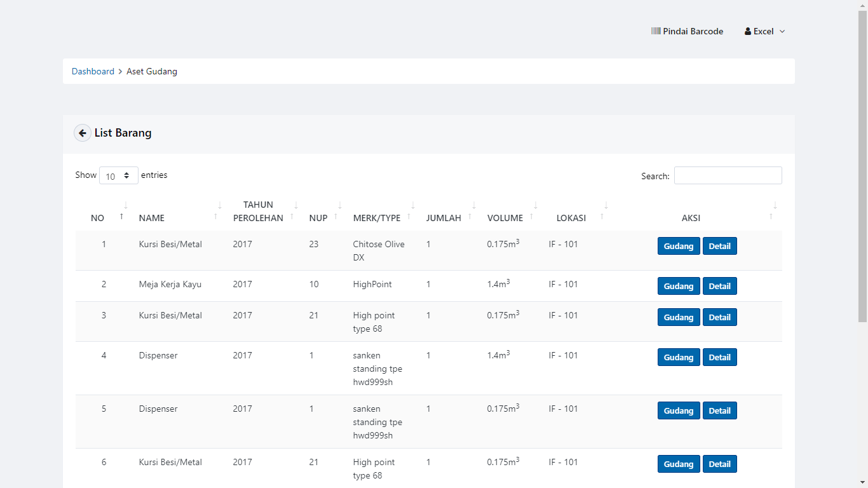Click the 0.175m³ volume in row 5
868x488 pixels.
click(503, 408)
